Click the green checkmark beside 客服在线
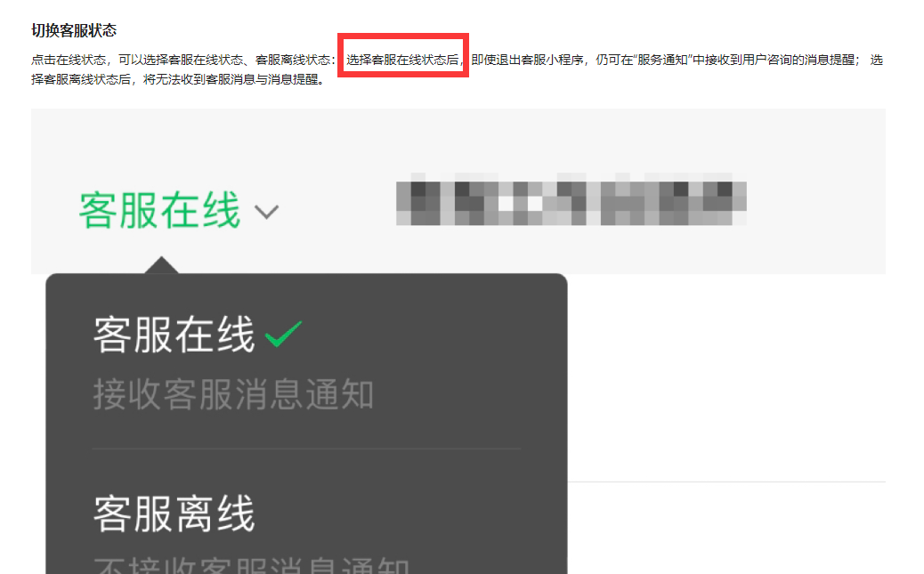This screenshot has height=574, width=924. (283, 334)
